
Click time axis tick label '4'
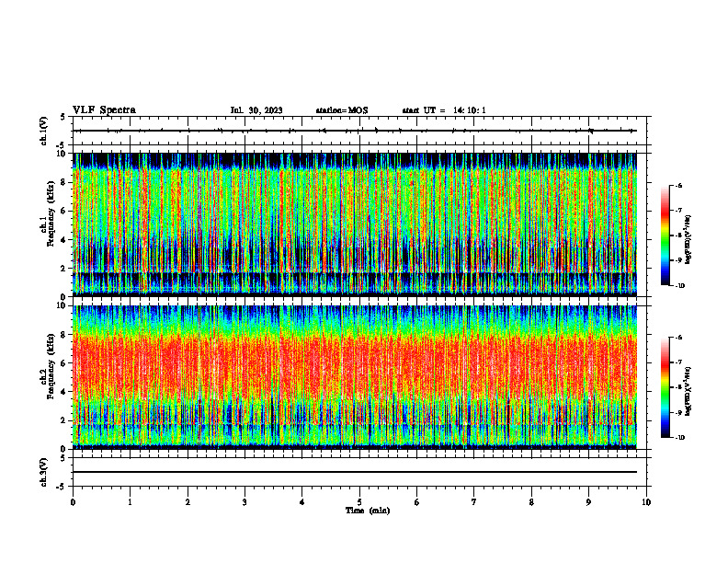coord(302,502)
